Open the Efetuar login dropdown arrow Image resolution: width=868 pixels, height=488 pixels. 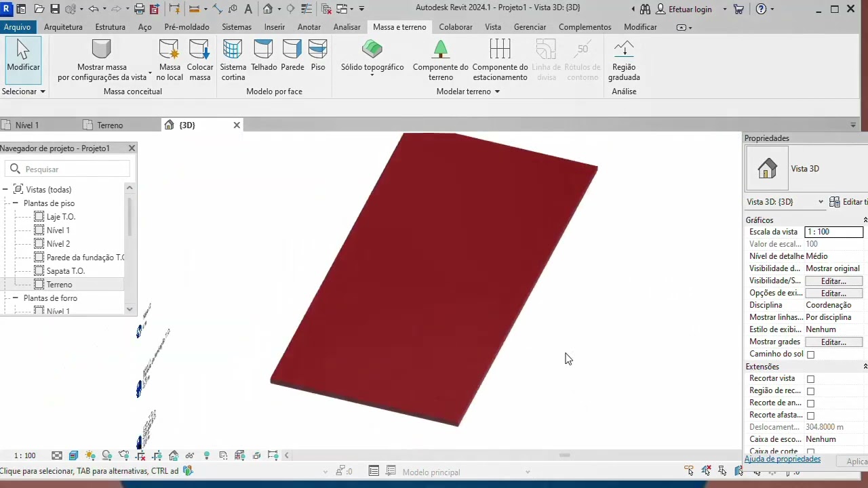click(724, 9)
